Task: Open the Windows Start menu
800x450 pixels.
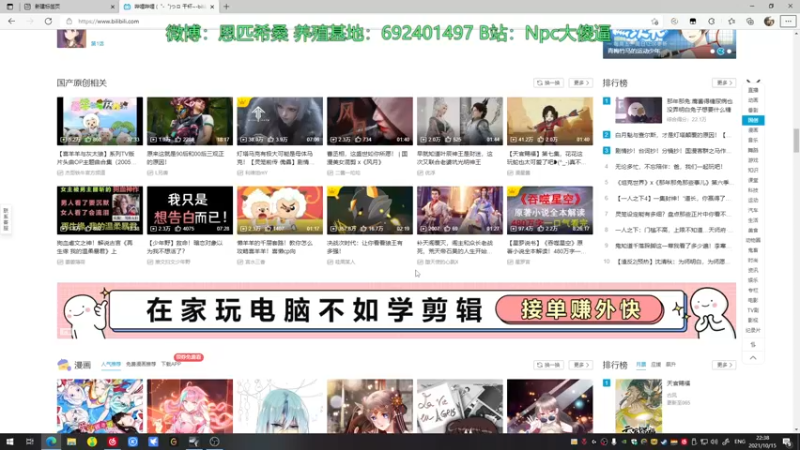Action: click(x=9, y=442)
